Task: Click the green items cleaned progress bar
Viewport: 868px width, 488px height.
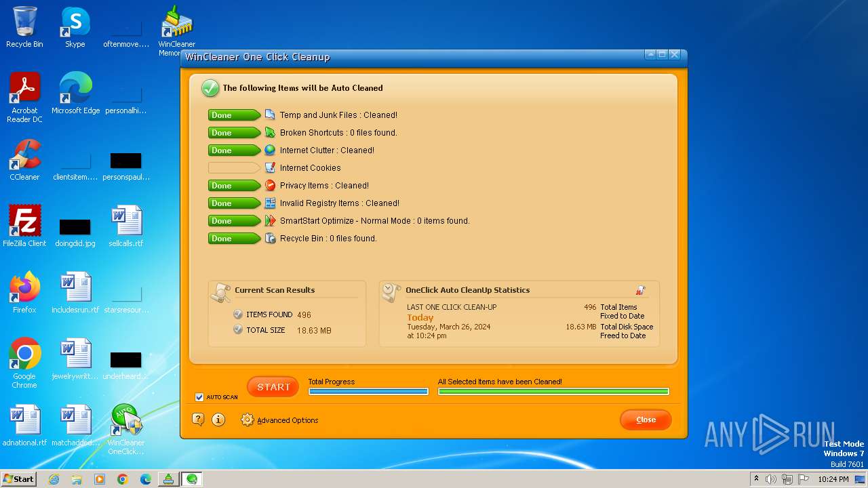Action: 553,391
